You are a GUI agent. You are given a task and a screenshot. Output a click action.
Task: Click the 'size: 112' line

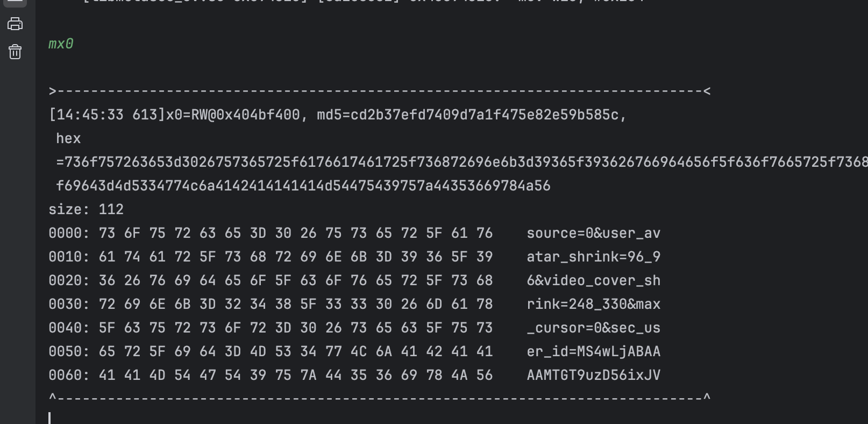click(x=86, y=209)
